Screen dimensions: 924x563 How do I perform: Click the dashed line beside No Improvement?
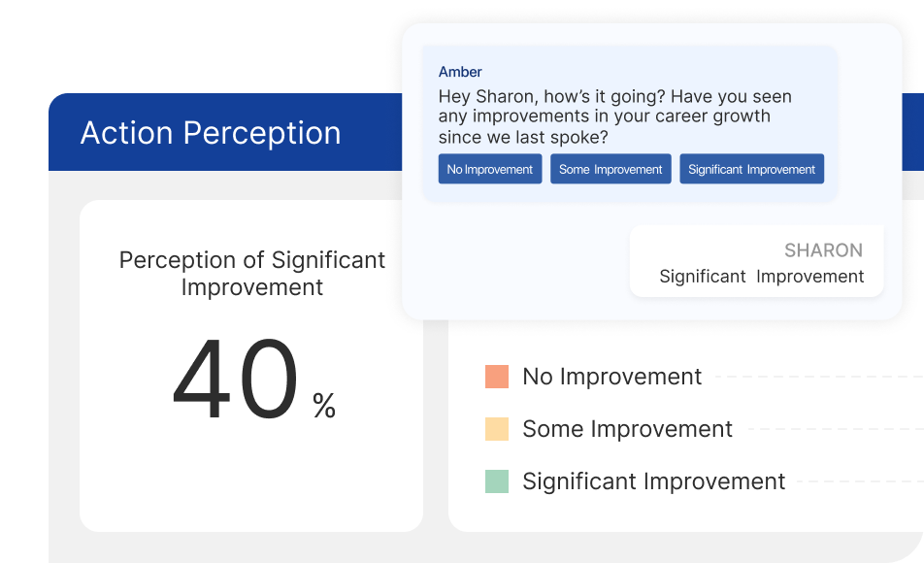pos(817,377)
